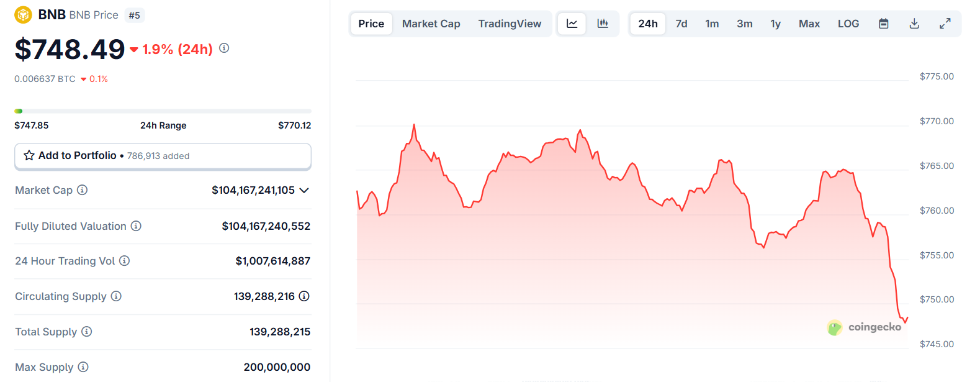This screenshot has width=980, height=382.
Task: Select the 3m time range
Action: click(x=745, y=24)
